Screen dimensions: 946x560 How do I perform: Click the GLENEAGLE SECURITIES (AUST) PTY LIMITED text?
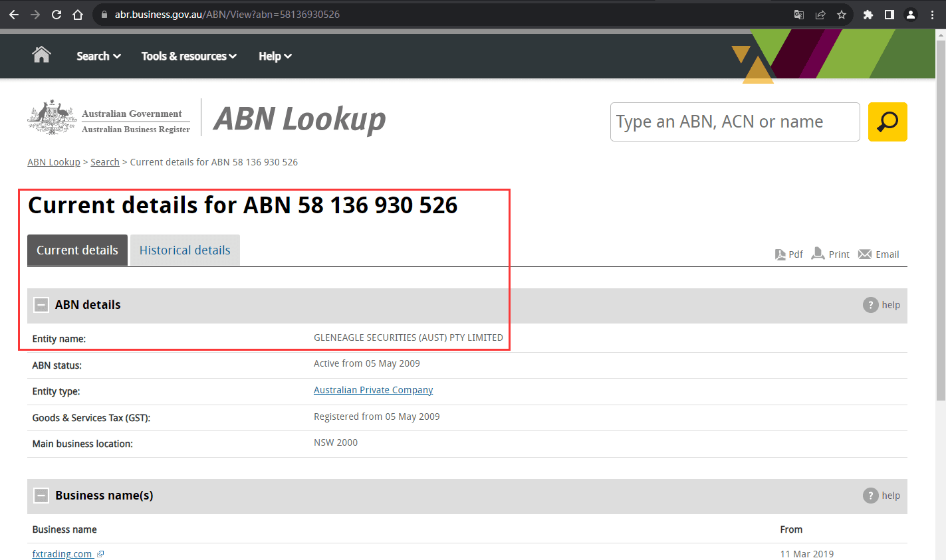408,337
